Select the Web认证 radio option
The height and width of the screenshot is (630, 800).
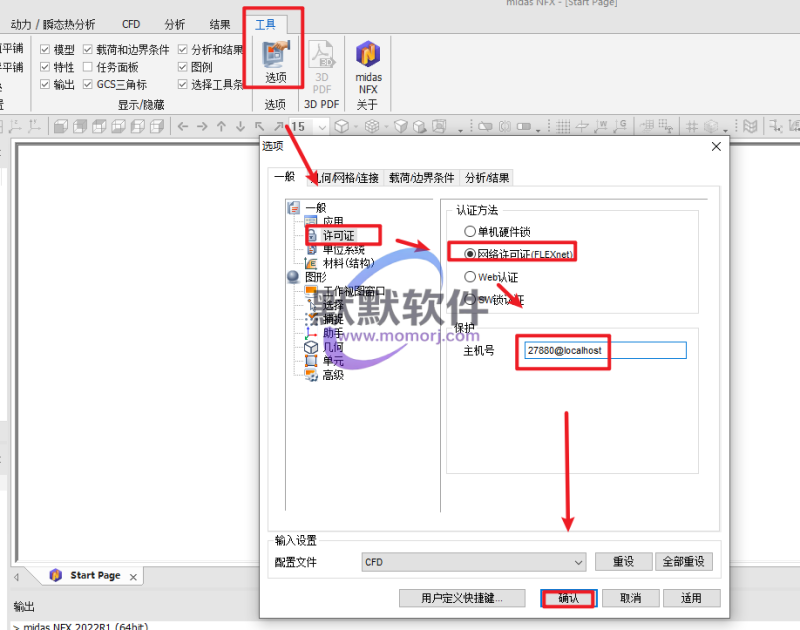click(470, 276)
